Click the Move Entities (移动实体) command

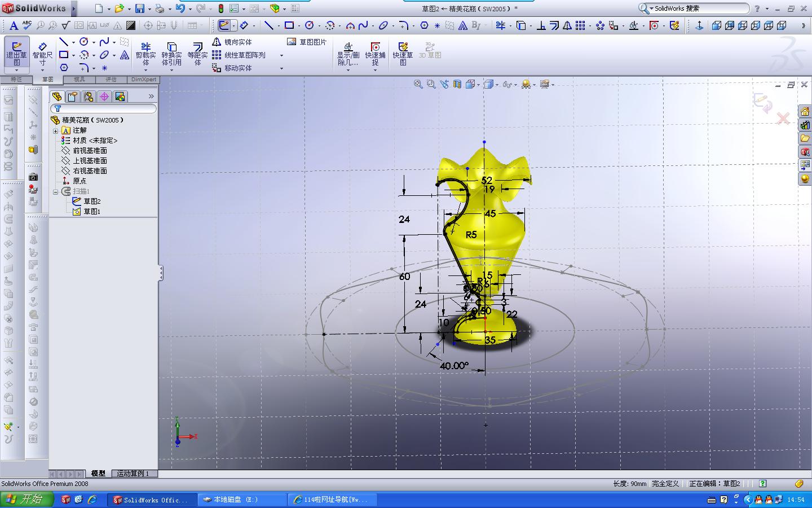click(x=232, y=68)
